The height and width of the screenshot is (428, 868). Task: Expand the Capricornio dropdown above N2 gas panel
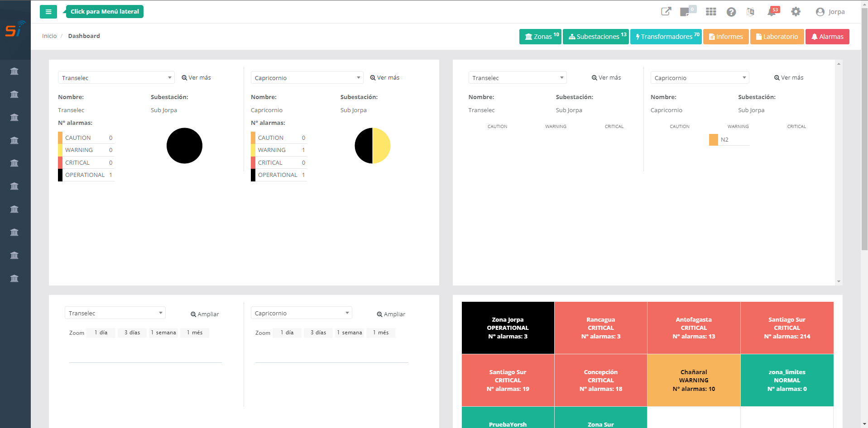click(700, 78)
